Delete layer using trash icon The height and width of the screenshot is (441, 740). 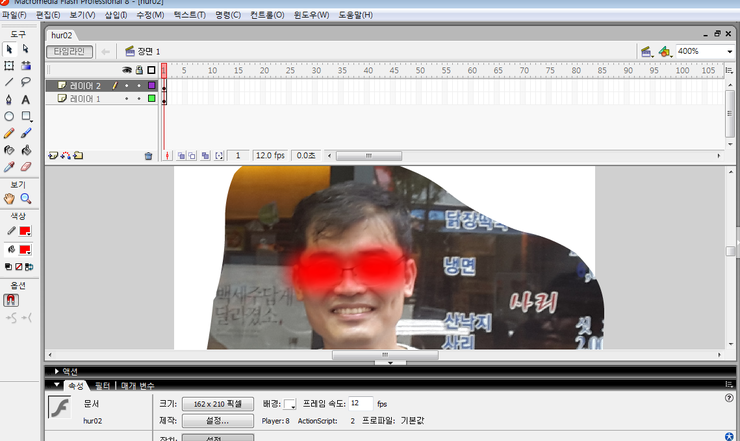pyautogui.click(x=148, y=156)
